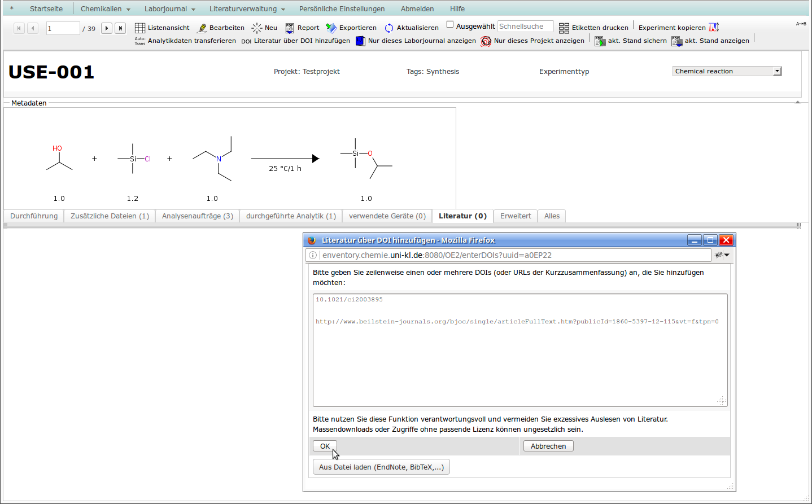This screenshot has width=812, height=504.
Task: Open the Chemikalien menu
Action: coord(106,9)
